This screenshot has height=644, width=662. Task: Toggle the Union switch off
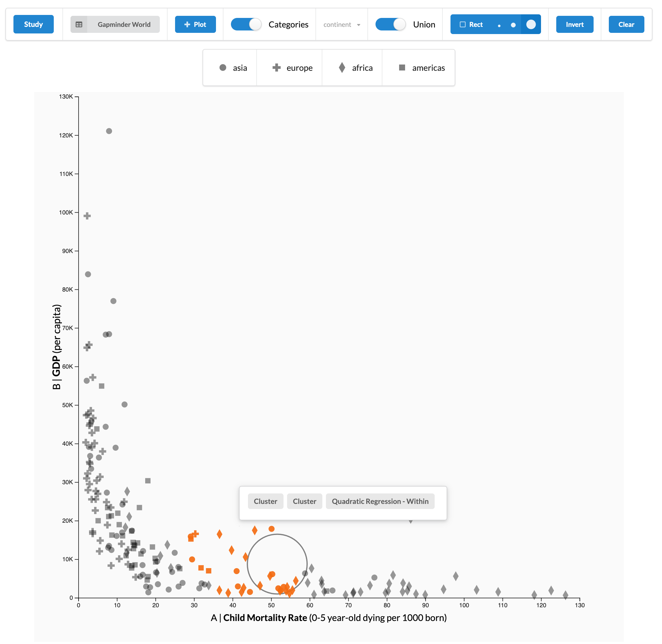click(x=391, y=24)
